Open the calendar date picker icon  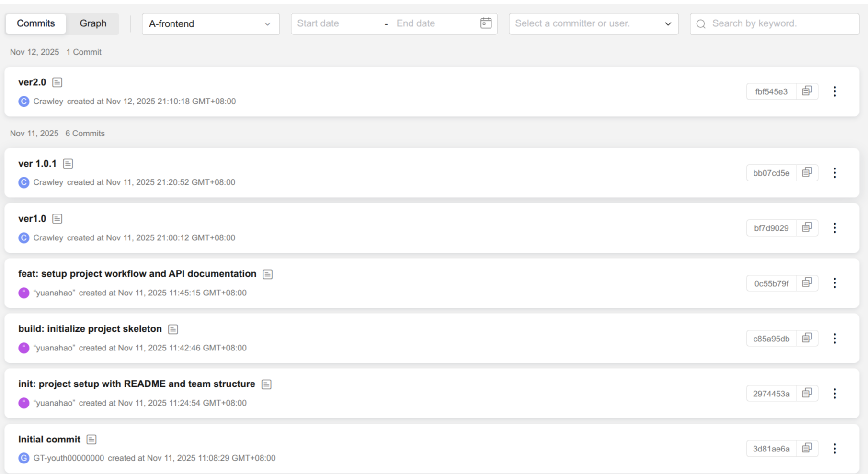pos(486,23)
